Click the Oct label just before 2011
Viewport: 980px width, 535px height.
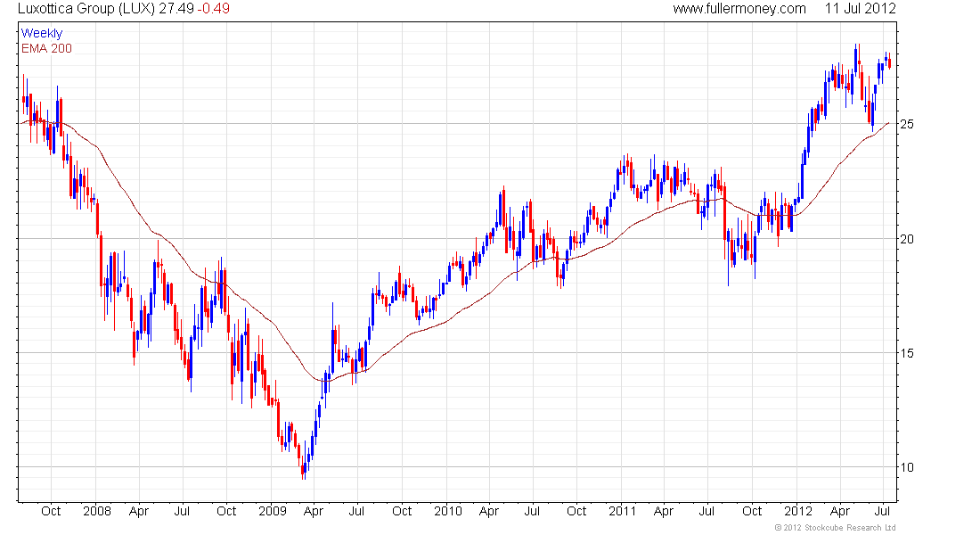point(576,511)
